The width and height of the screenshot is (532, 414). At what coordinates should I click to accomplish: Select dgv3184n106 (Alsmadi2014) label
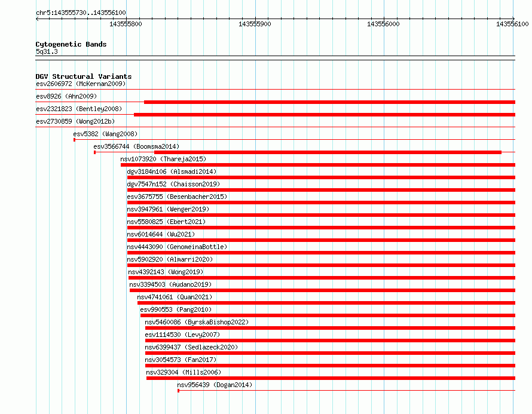point(172,171)
